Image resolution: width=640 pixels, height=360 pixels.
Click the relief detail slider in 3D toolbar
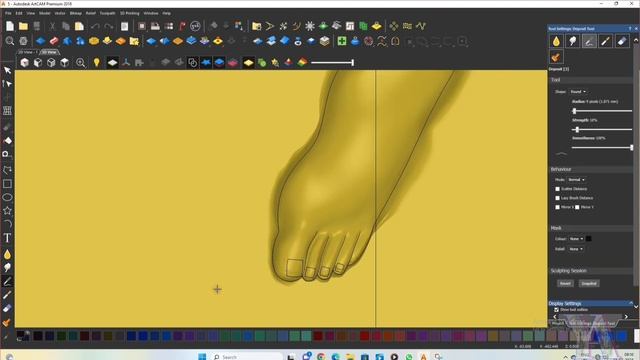(332, 62)
